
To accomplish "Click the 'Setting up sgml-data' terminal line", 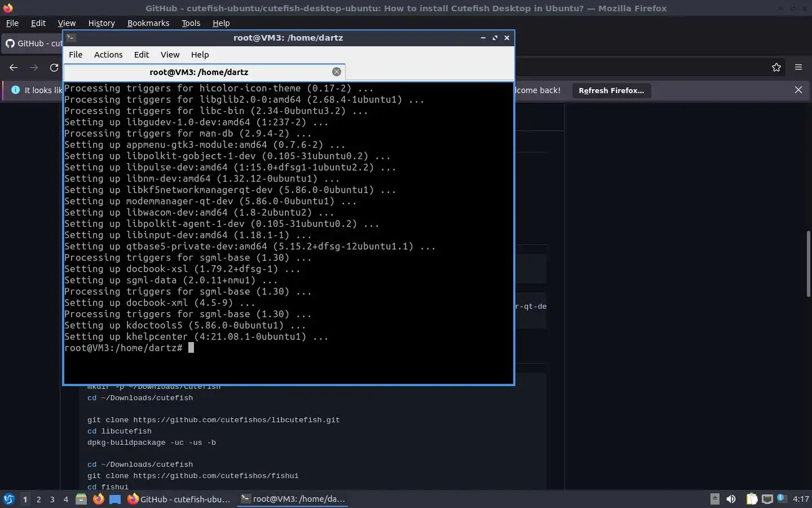I will point(171,280).
